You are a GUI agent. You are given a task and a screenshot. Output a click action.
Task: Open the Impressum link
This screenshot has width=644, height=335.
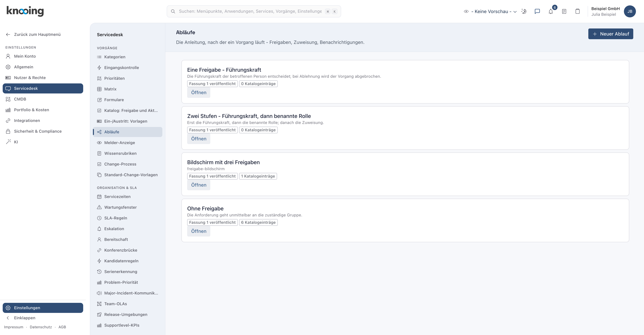tap(13, 327)
